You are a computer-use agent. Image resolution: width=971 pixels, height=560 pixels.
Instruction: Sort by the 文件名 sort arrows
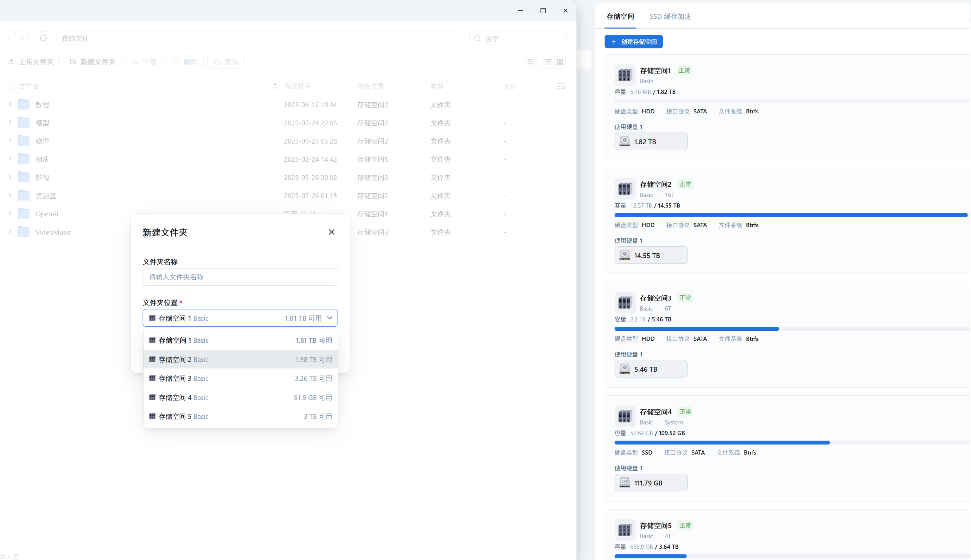pyautogui.click(x=275, y=86)
